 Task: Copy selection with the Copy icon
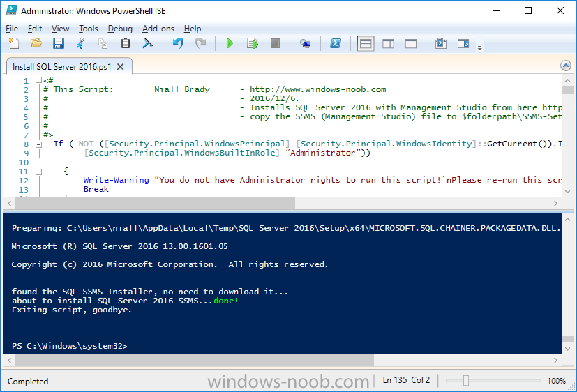[103, 43]
